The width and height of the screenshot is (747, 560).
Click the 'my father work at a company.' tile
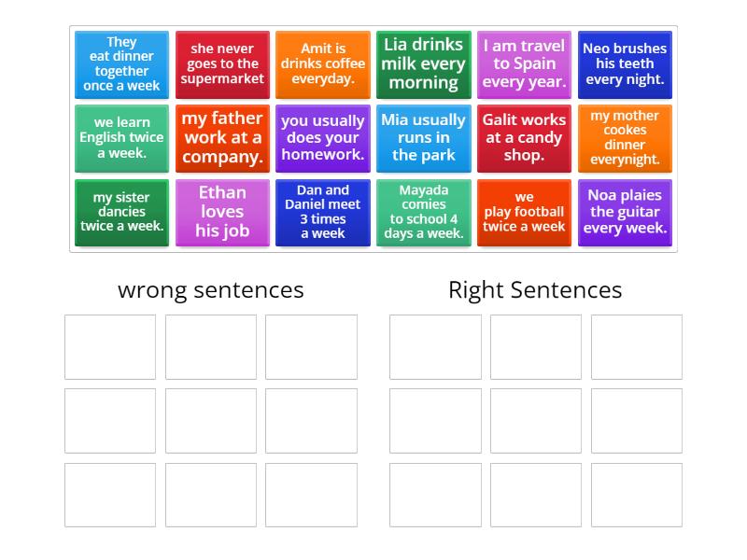pos(222,138)
